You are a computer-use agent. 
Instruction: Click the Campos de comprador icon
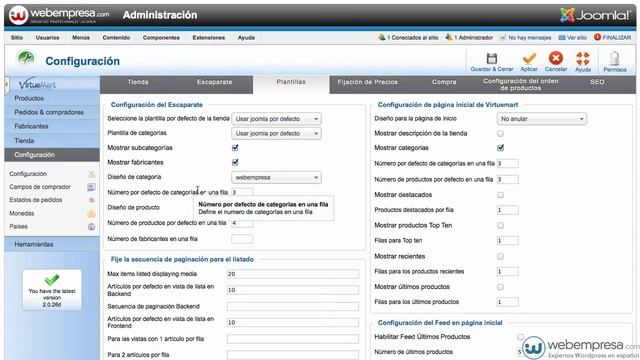pyautogui.click(x=91, y=187)
